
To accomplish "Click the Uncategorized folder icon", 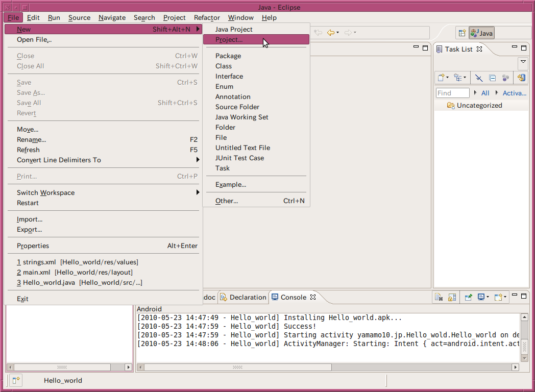I will click(451, 106).
